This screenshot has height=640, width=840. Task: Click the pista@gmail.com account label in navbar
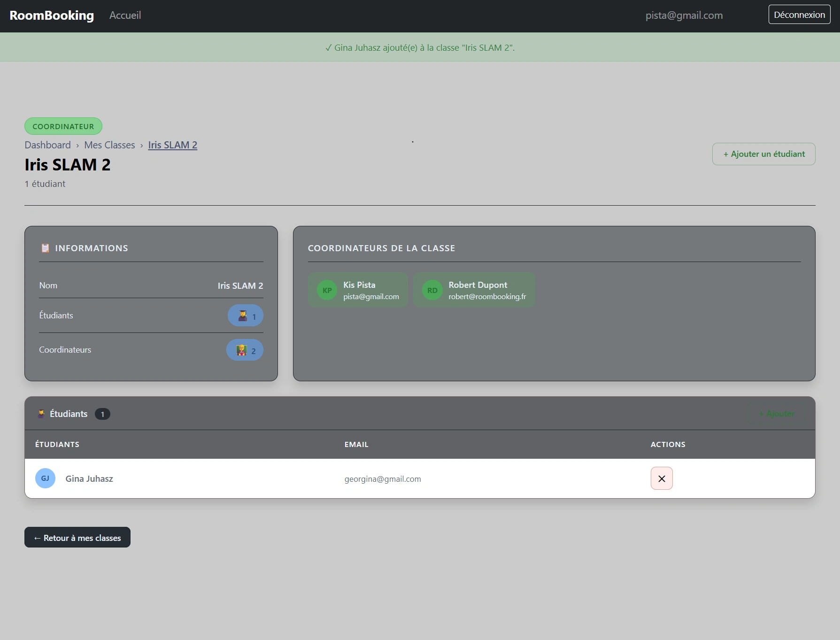tap(684, 15)
